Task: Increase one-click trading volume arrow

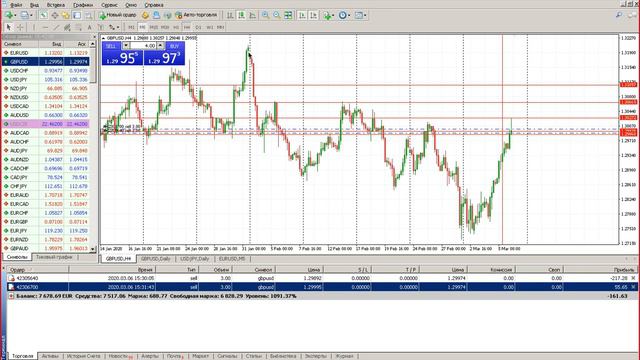Action: point(160,46)
